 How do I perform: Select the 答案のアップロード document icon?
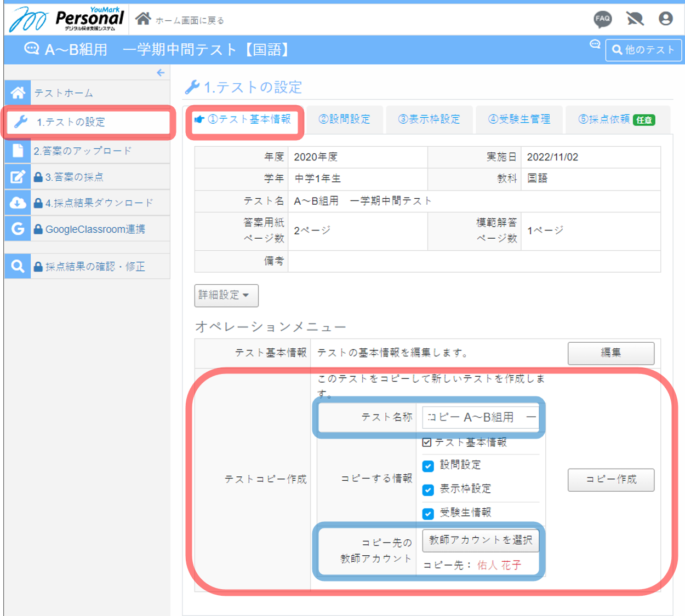pos(18,151)
